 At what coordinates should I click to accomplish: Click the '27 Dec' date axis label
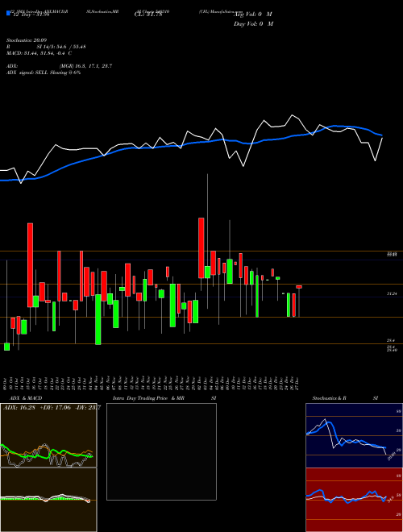297,383
